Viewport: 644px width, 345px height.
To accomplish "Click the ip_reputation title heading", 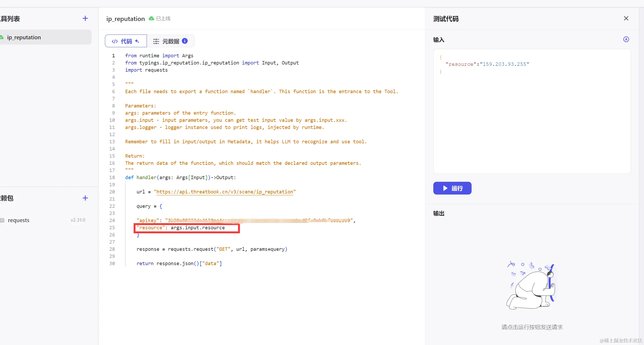I will coord(125,19).
